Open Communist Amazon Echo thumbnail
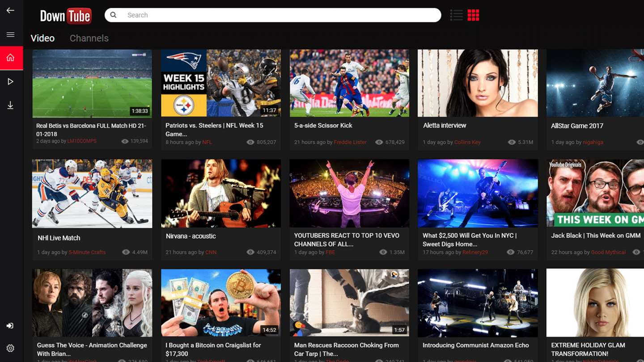 tap(478, 303)
